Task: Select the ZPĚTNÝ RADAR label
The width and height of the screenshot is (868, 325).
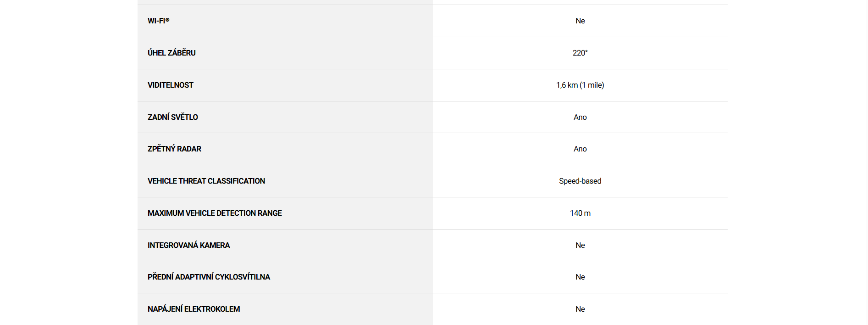Action: (x=174, y=149)
